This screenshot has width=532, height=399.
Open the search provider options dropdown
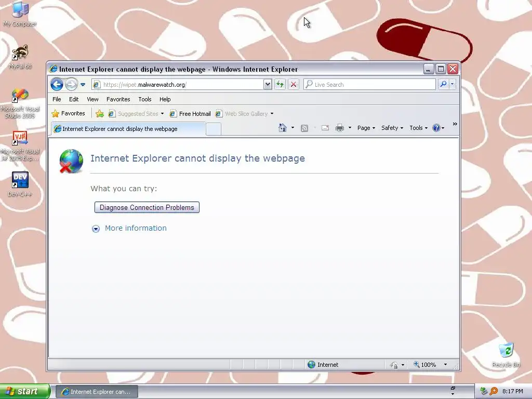453,84
